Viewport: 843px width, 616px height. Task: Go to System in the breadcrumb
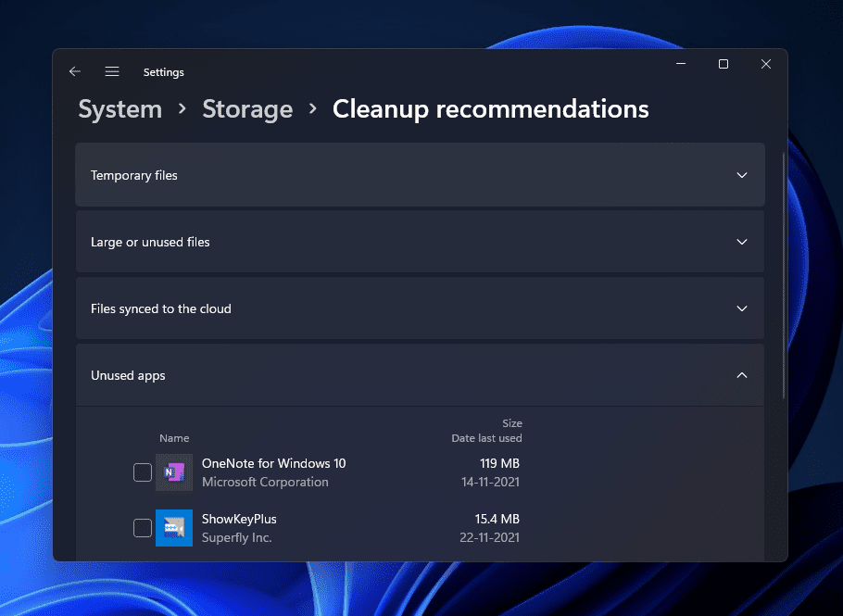[x=120, y=109]
